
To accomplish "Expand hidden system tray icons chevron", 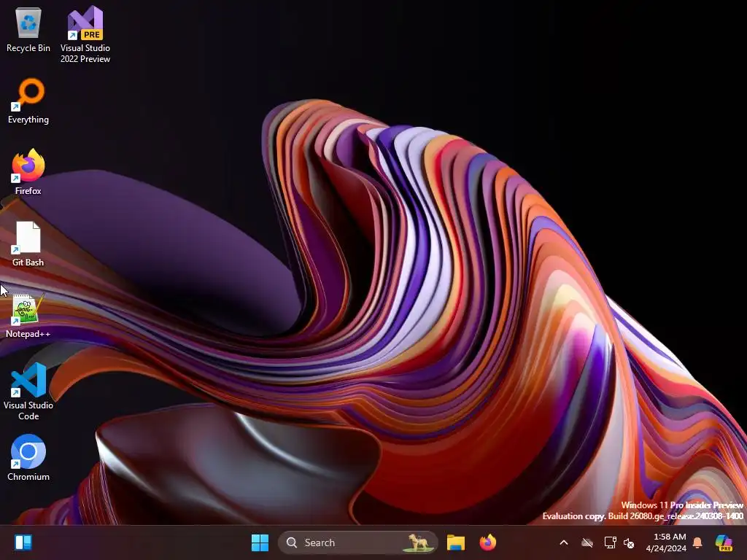I will point(564,542).
